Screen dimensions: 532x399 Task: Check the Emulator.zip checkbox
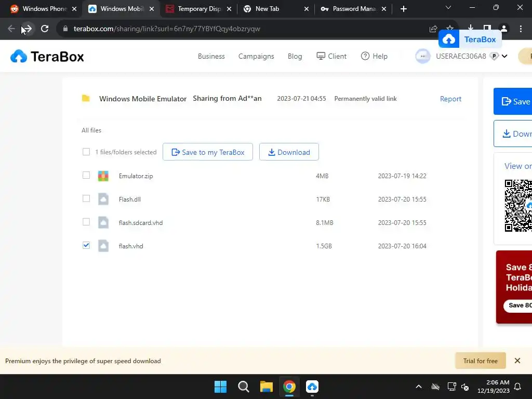click(86, 175)
